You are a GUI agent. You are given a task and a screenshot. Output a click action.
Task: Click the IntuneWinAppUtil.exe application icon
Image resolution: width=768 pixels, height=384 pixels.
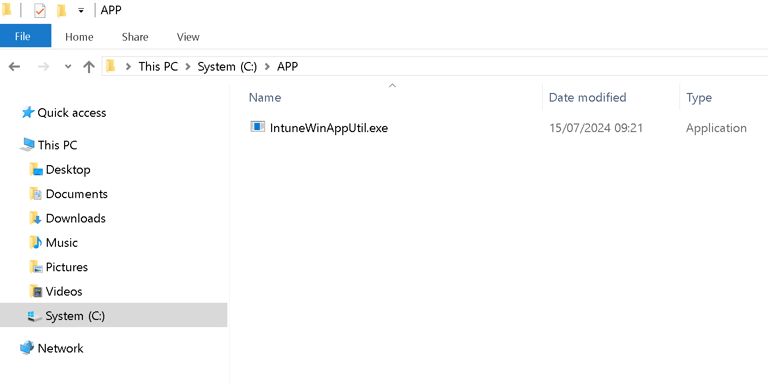point(258,127)
